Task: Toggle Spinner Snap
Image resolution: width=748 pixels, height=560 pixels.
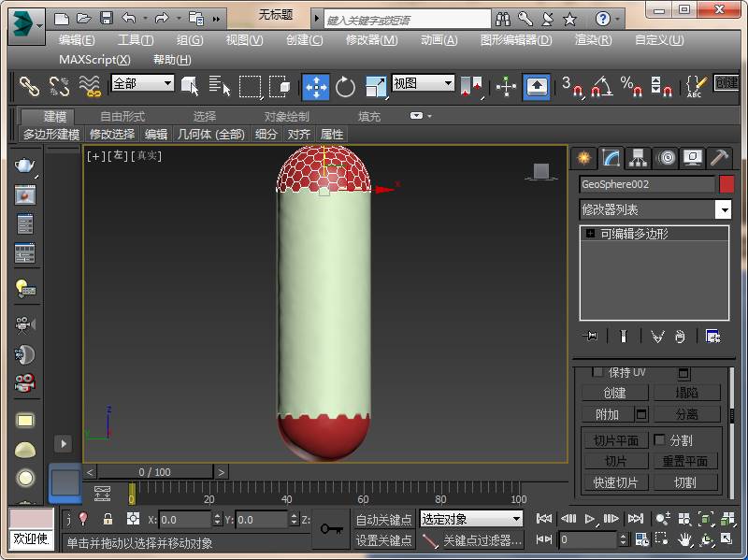Action: (x=662, y=86)
